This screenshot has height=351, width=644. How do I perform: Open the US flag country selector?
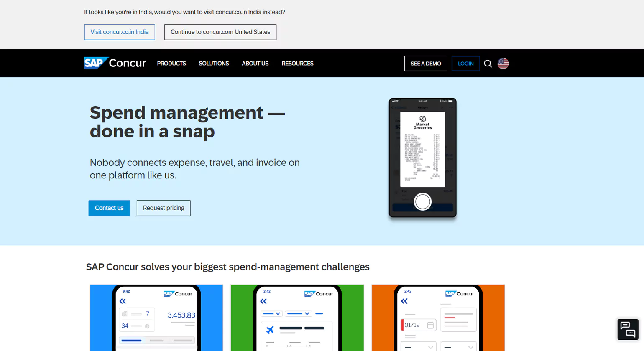[503, 64]
